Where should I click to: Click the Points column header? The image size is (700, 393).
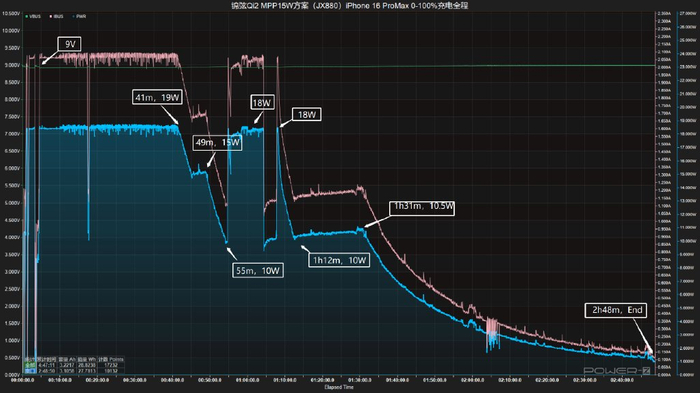coord(111,359)
